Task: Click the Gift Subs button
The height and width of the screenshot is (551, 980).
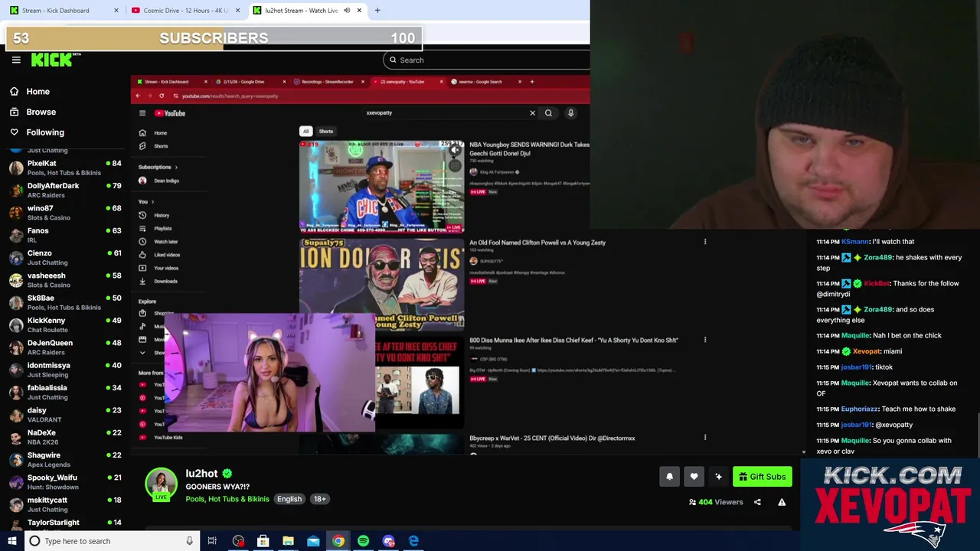Action: 762,477
